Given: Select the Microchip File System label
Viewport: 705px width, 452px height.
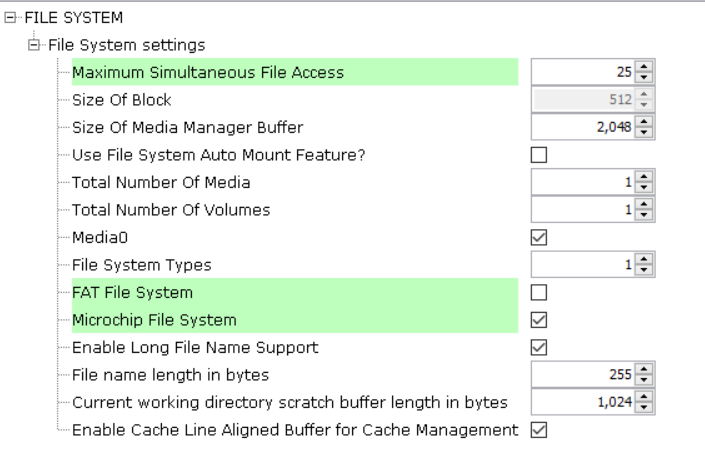Looking at the screenshot, I should (x=154, y=320).
